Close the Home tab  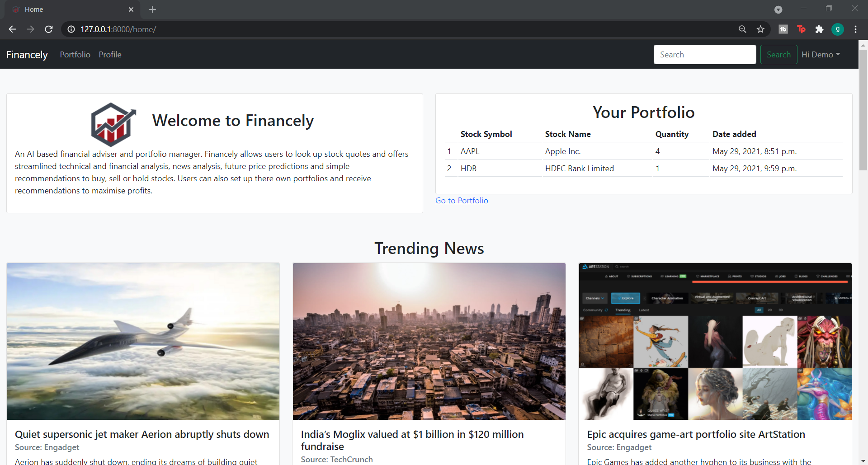pyautogui.click(x=131, y=9)
